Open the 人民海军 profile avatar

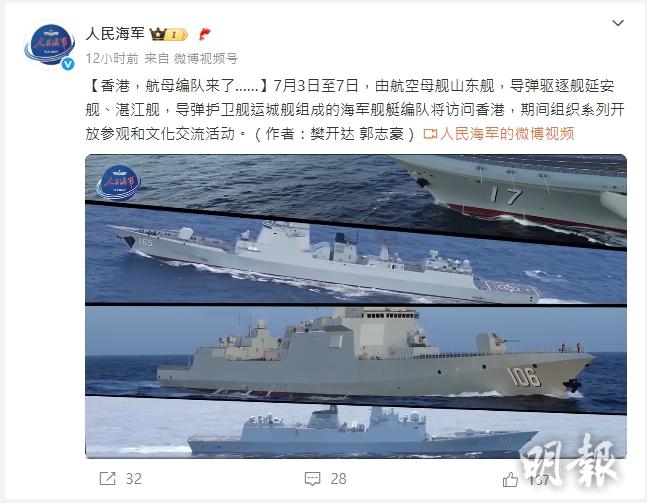49,45
